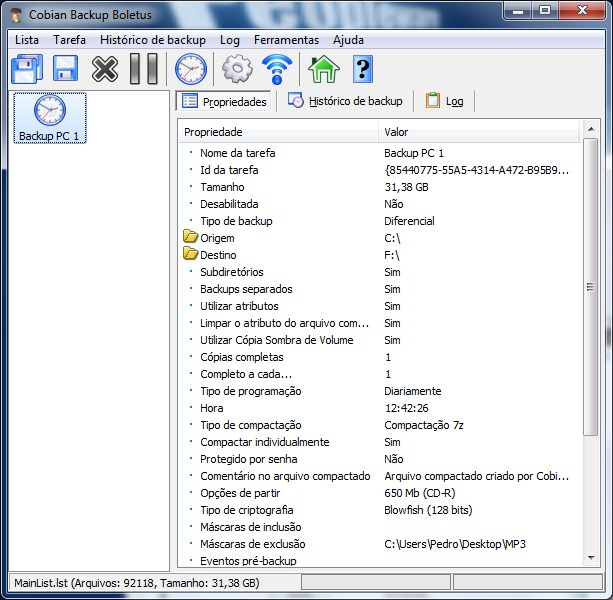Screen dimensions: 613x600
Task: Click the vertical scrollbar thumb
Action: [591, 287]
